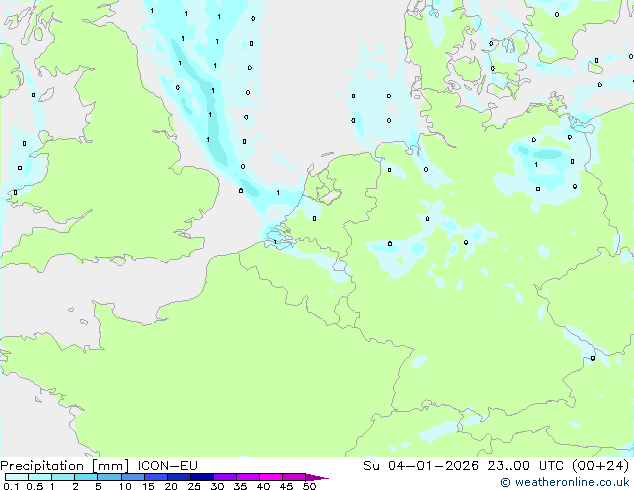Choose the 15–20 mm legend swatch
This screenshot has width=634, height=490.
tap(155, 477)
